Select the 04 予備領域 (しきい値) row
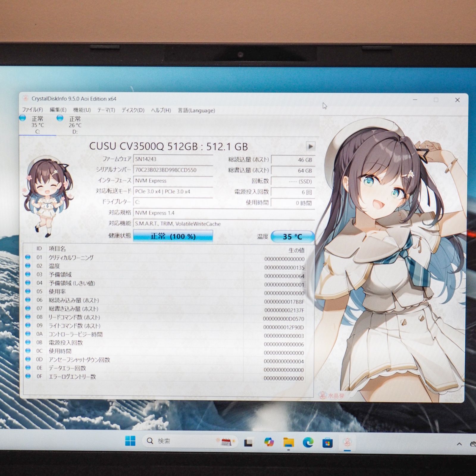The width and height of the screenshot is (476, 476). coord(165,284)
